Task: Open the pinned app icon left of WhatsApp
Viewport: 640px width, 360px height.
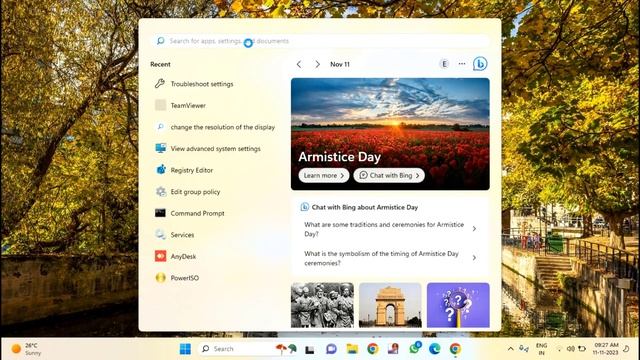Action: [393, 349]
